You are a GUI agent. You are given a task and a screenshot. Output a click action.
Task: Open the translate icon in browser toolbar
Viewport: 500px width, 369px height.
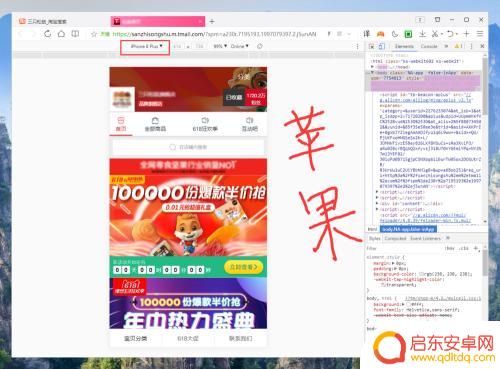coord(367,34)
